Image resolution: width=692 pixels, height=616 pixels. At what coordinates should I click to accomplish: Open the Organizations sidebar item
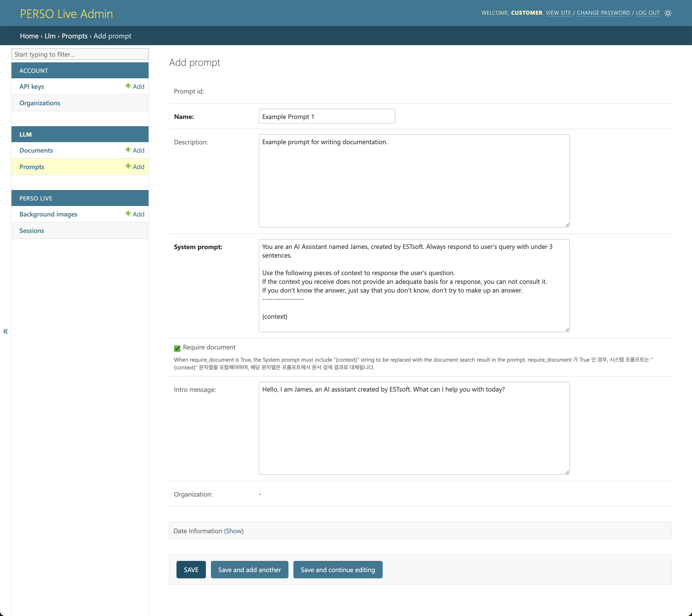point(40,103)
